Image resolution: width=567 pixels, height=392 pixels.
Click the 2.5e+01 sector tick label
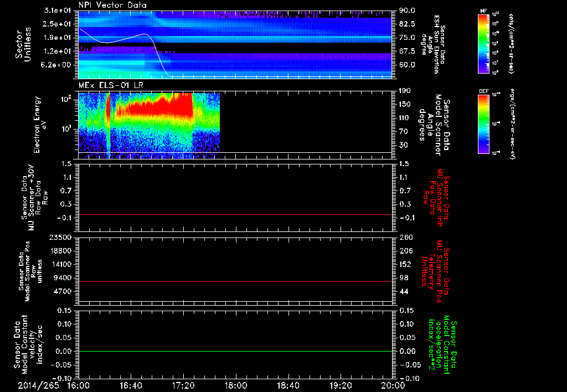[x=58, y=24]
